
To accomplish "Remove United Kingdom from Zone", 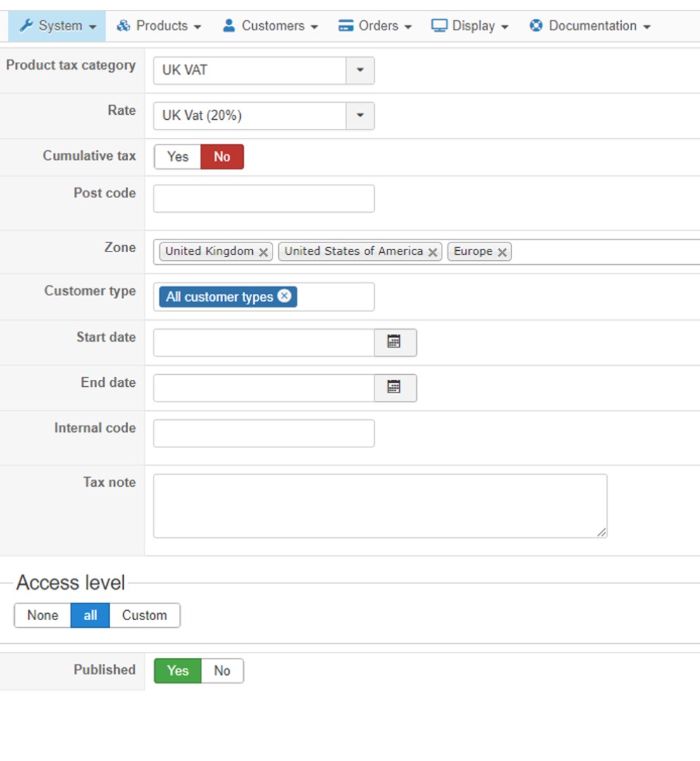I will coord(263,252).
